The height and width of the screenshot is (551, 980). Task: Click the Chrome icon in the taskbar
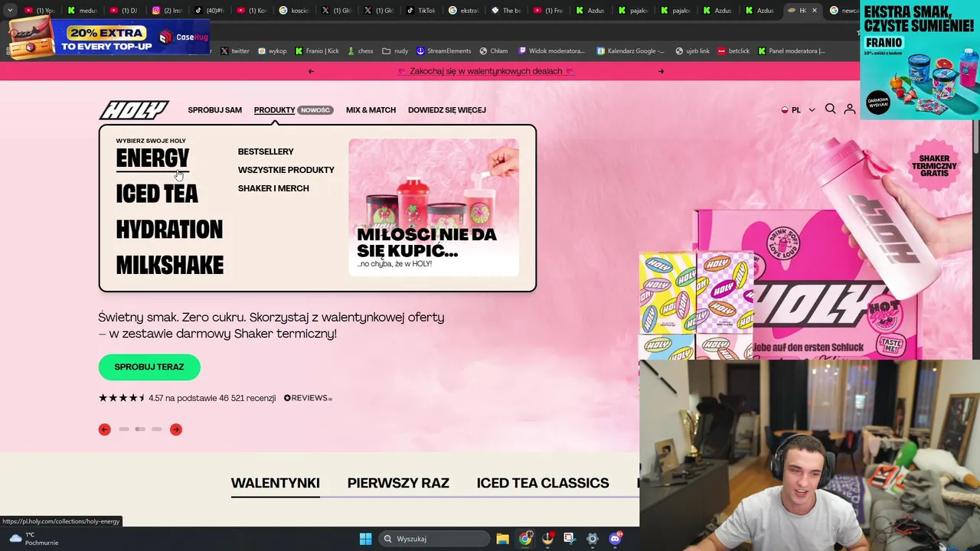click(x=525, y=539)
